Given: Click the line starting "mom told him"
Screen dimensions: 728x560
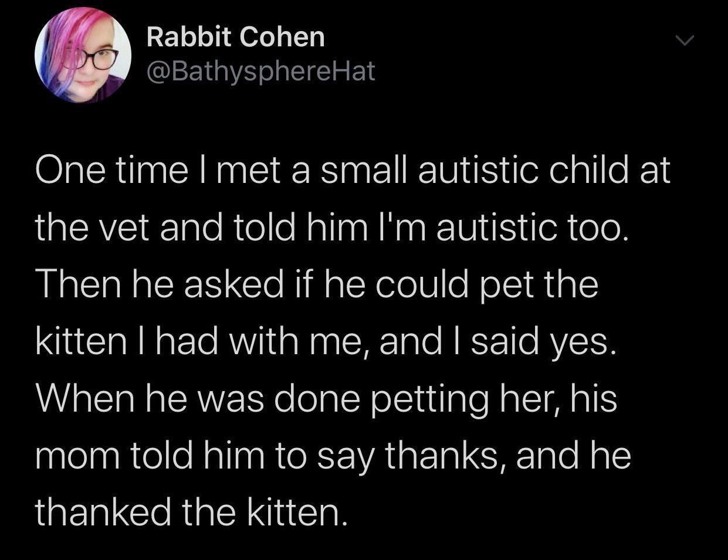Looking at the screenshot, I should click(333, 456).
